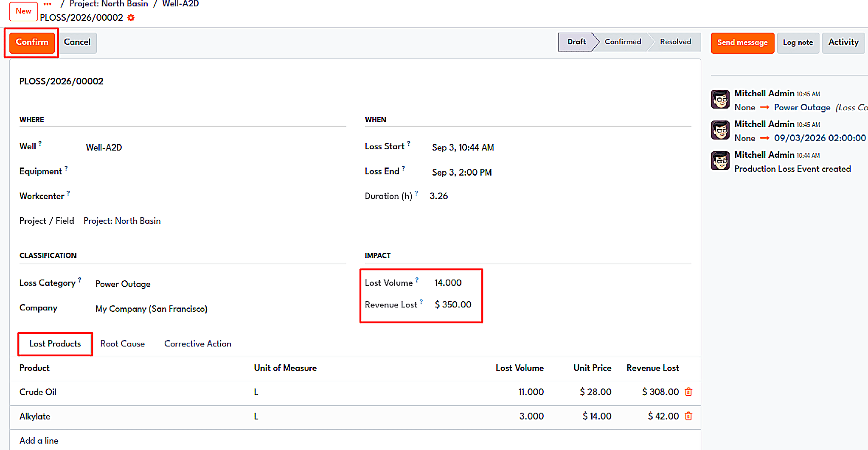
Task: Click the Loss Start help icon
Action: click(x=408, y=144)
